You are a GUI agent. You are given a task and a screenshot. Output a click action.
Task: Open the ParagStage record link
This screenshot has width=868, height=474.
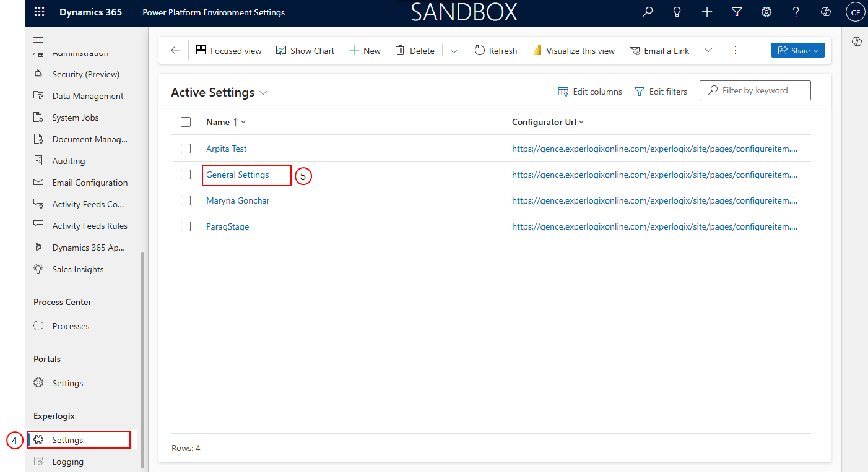pyautogui.click(x=228, y=226)
